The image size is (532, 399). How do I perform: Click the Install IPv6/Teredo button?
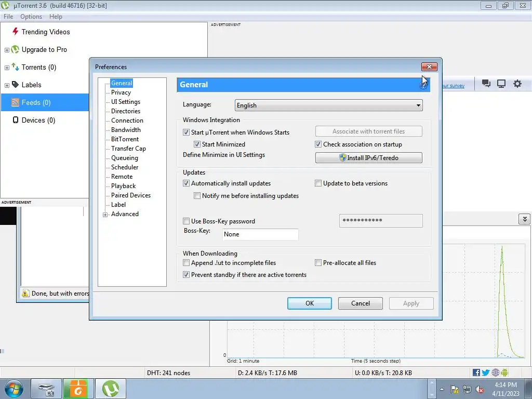369,158
